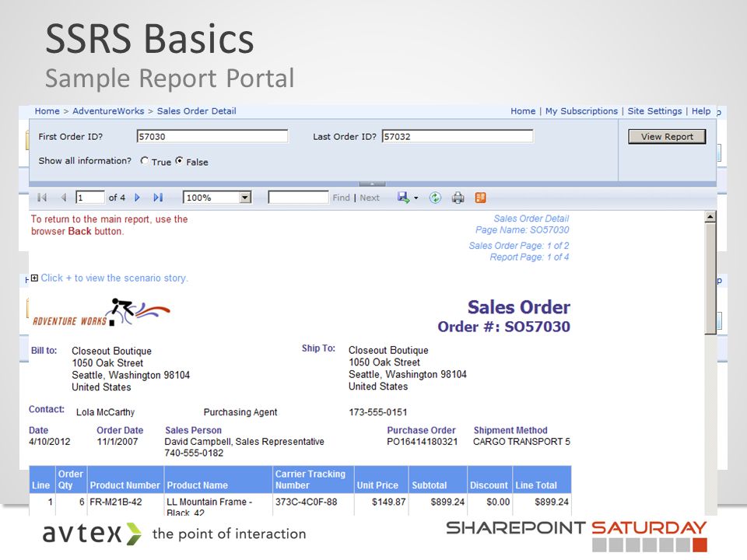Click Order #: SO57030 heading
Image resolution: width=747 pixels, height=560 pixels.
coord(504,327)
